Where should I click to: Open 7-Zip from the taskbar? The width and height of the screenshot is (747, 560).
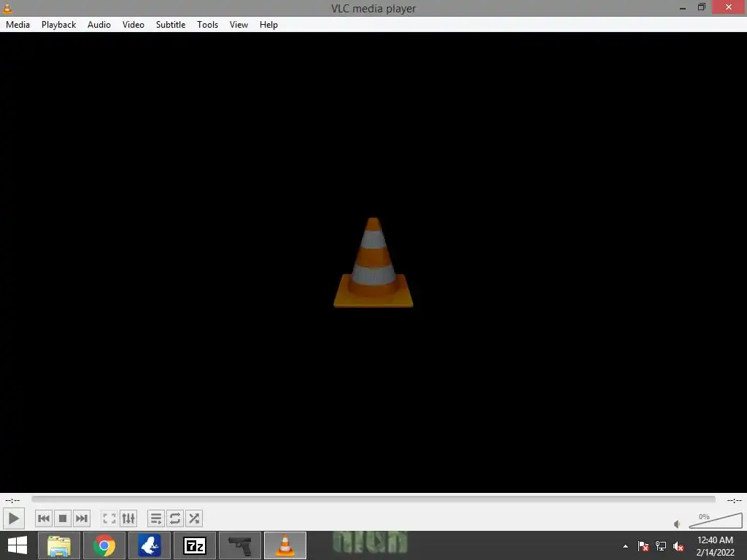[x=195, y=545]
